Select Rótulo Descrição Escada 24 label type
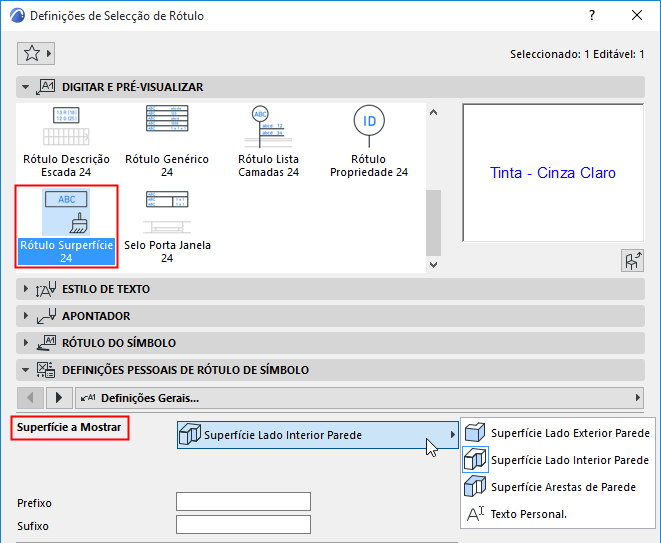This screenshot has width=661, height=543. tap(66, 142)
